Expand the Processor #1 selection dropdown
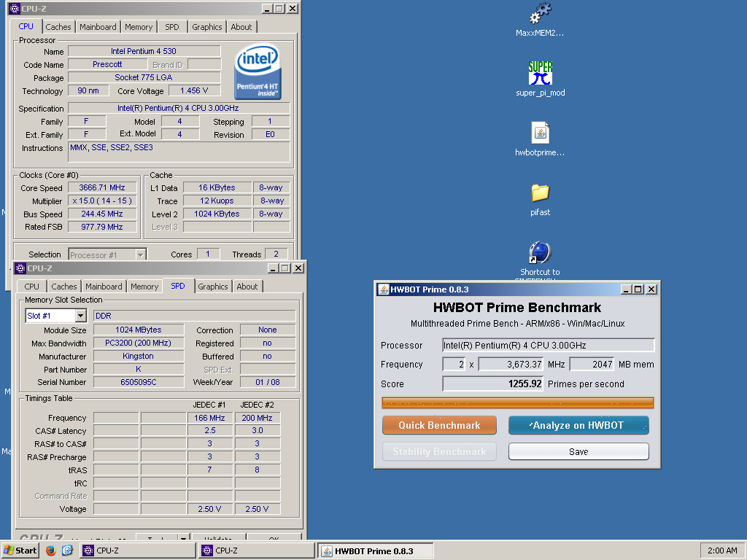 (x=140, y=254)
